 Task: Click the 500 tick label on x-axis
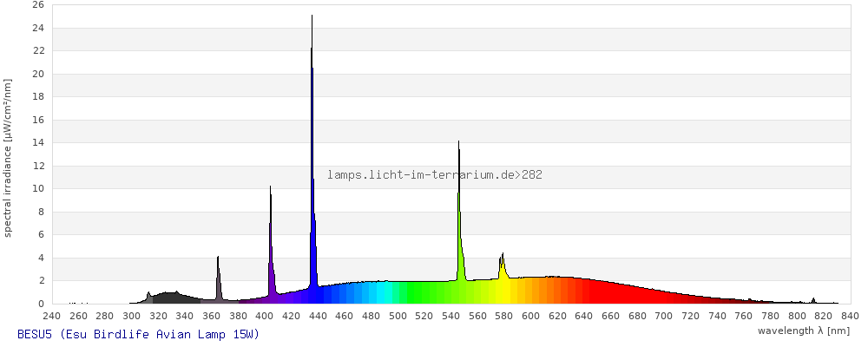point(398,316)
